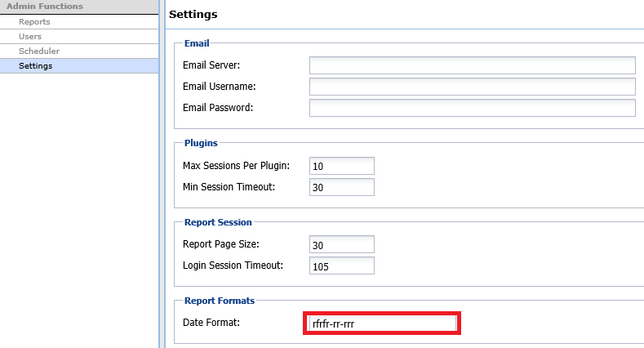Click the 'Login Session Timeout:' label text
This screenshot has height=348, width=644.
(x=233, y=265)
